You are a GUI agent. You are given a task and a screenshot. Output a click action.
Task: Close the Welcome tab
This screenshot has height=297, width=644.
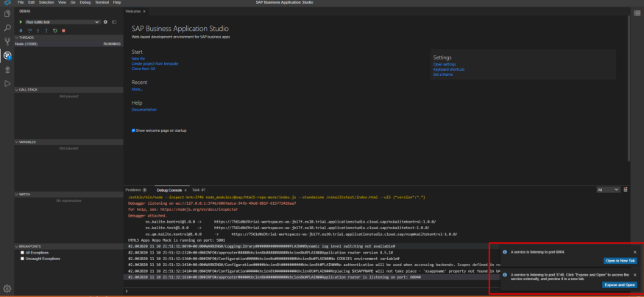click(x=144, y=11)
